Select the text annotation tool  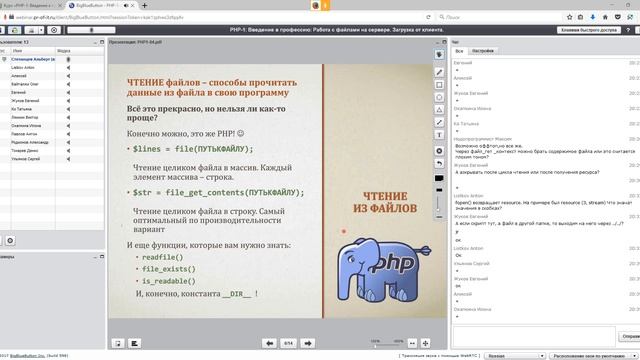(x=439, y=135)
